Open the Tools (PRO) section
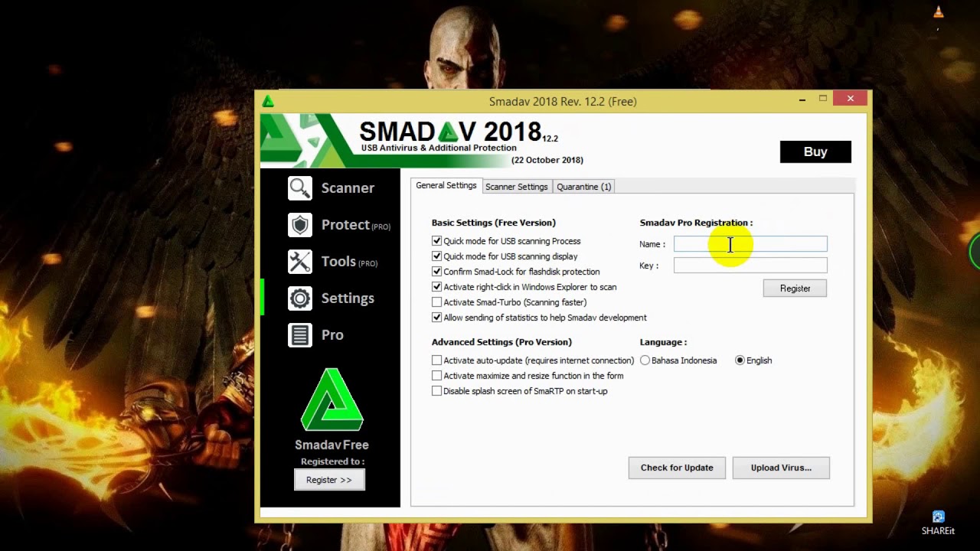The height and width of the screenshot is (551, 980). [349, 262]
